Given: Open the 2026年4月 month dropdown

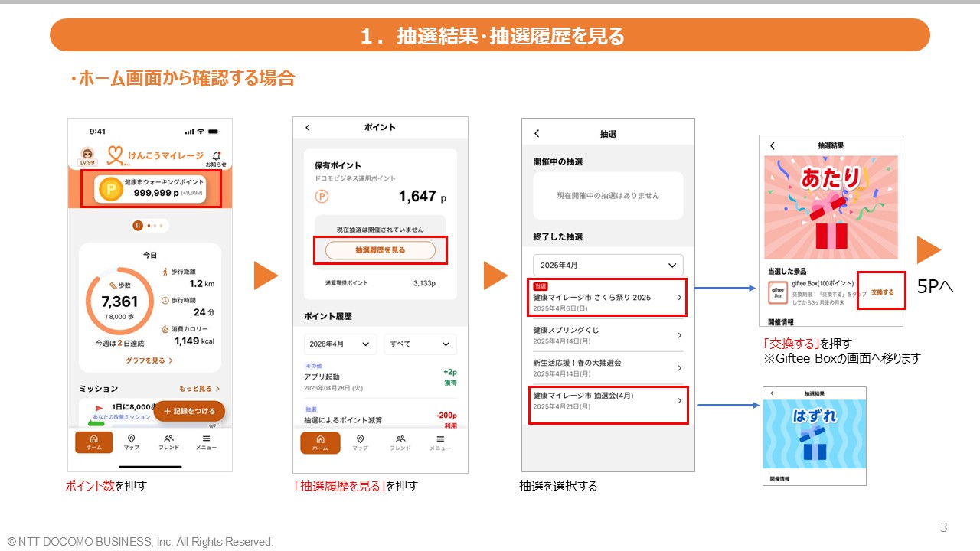Looking at the screenshot, I should click(x=340, y=344).
